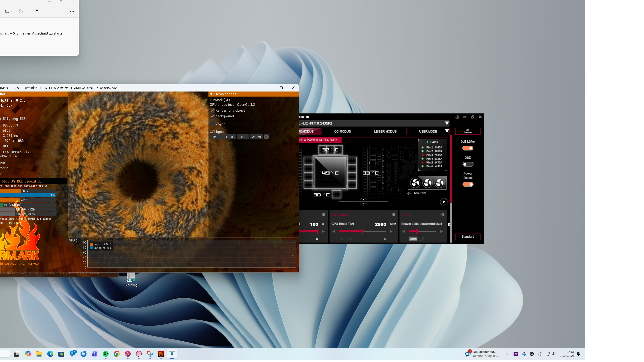The image size is (644, 362).
Task: Disable the 0dB Lüfter toggle
Action: [x=468, y=148]
